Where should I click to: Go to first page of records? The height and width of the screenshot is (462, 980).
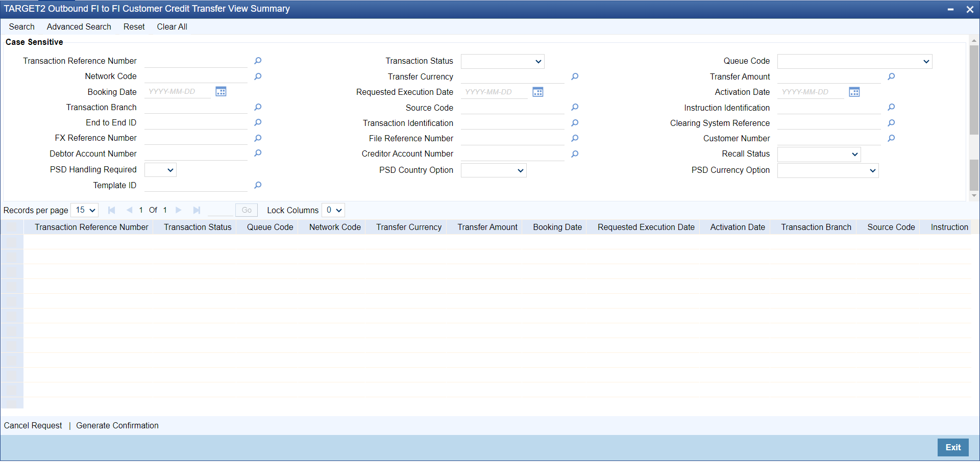pyautogui.click(x=112, y=210)
